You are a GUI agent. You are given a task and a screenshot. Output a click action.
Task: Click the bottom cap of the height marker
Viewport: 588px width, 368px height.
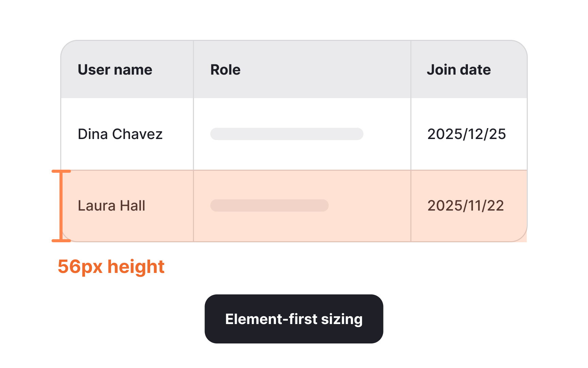(x=61, y=241)
